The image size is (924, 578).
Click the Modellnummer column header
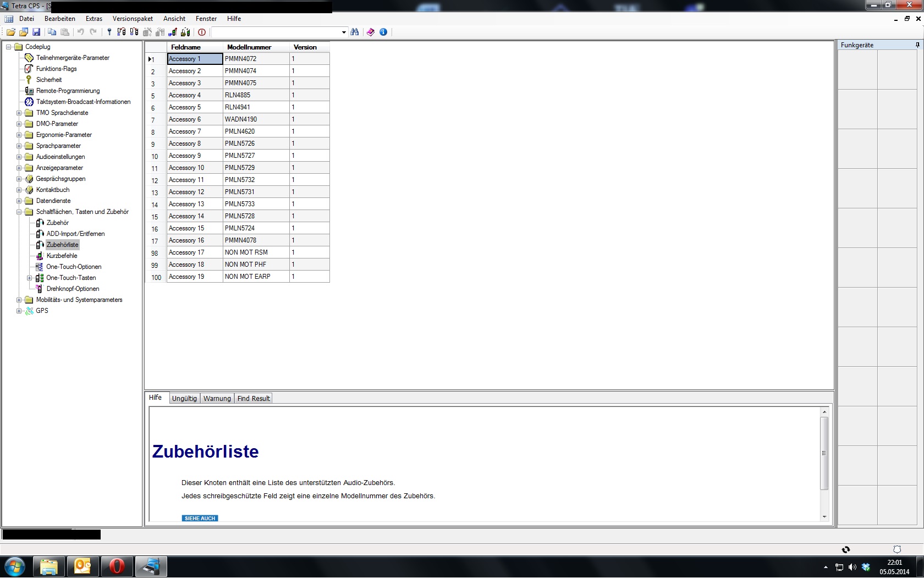point(249,47)
